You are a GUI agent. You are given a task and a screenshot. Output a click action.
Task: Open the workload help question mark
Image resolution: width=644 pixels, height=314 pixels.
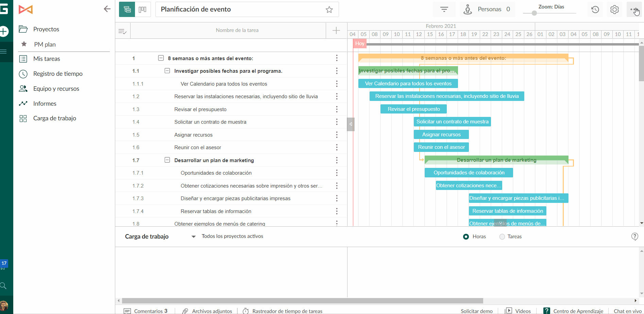click(634, 237)
